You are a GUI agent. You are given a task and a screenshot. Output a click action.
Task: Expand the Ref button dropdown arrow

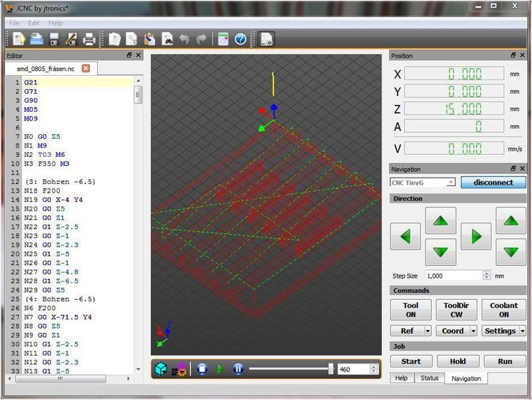click(428, 331)
